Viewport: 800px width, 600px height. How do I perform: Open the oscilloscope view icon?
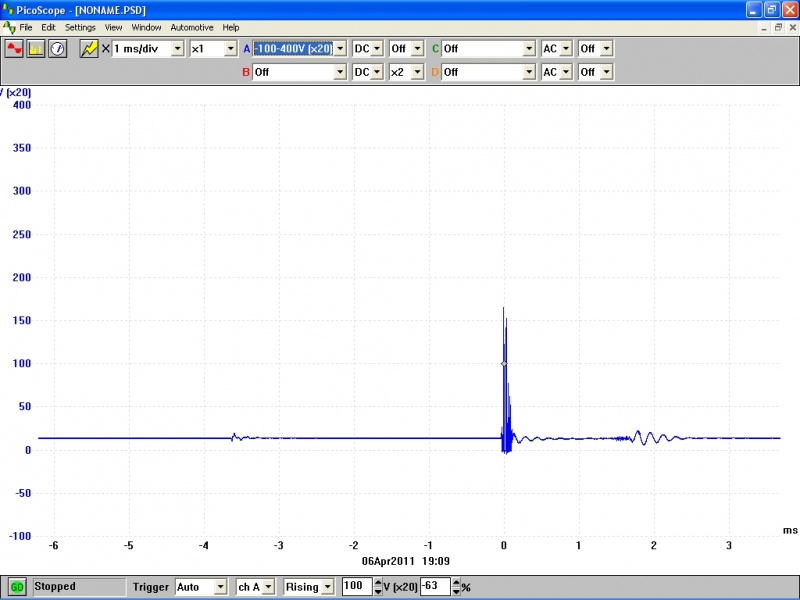coord(14,48)
